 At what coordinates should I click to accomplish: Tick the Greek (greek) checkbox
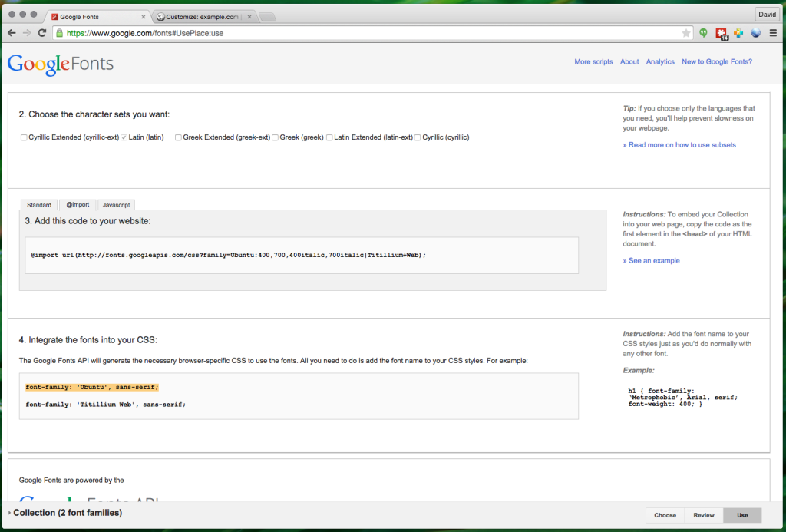tap(275, 137)
